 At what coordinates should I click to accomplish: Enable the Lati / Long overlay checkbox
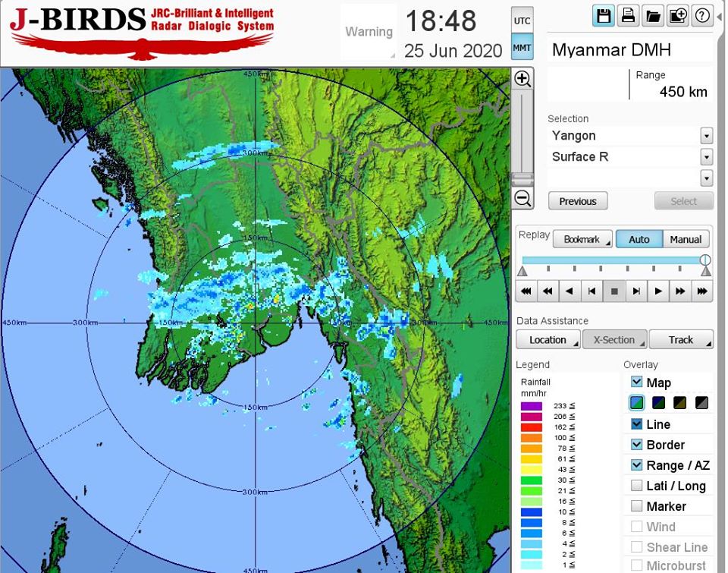coord(637,486)
